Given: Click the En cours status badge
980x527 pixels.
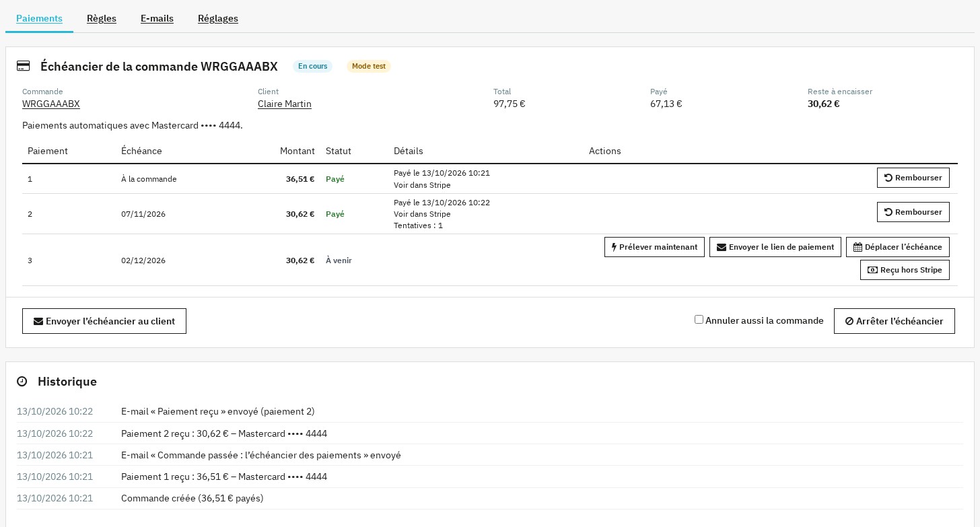Looking at the screenshot, I should click(313, 66).
